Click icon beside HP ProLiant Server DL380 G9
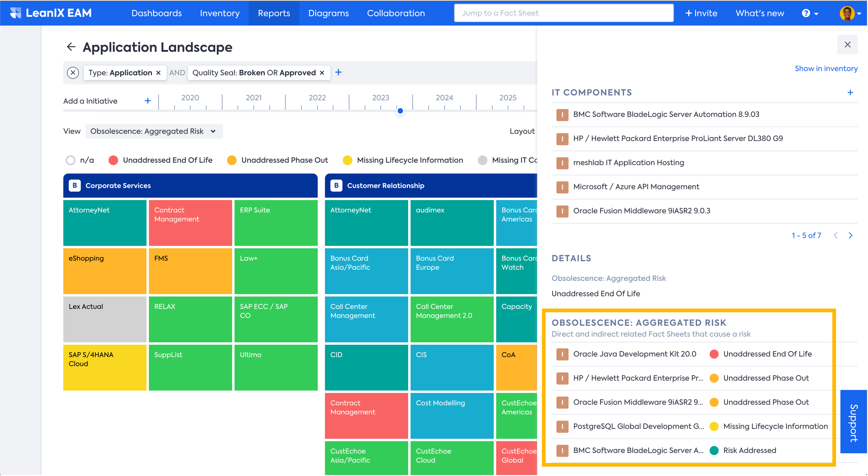The width and height of the screenshot is (868, 476). (562, 139)
